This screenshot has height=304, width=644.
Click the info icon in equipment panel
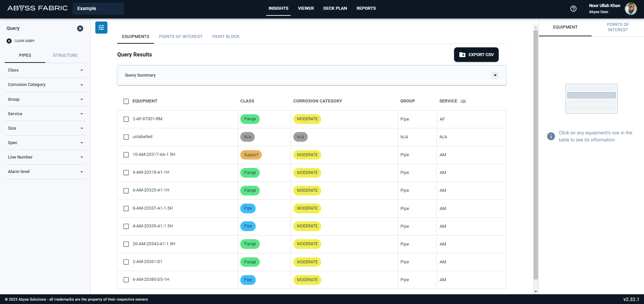tap(551, 136)
